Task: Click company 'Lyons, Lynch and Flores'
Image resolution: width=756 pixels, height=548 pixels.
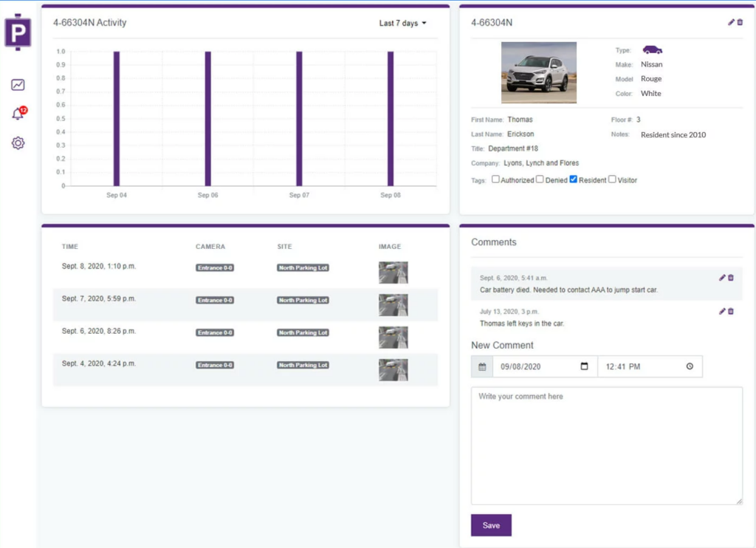Action: pos(541,163)
